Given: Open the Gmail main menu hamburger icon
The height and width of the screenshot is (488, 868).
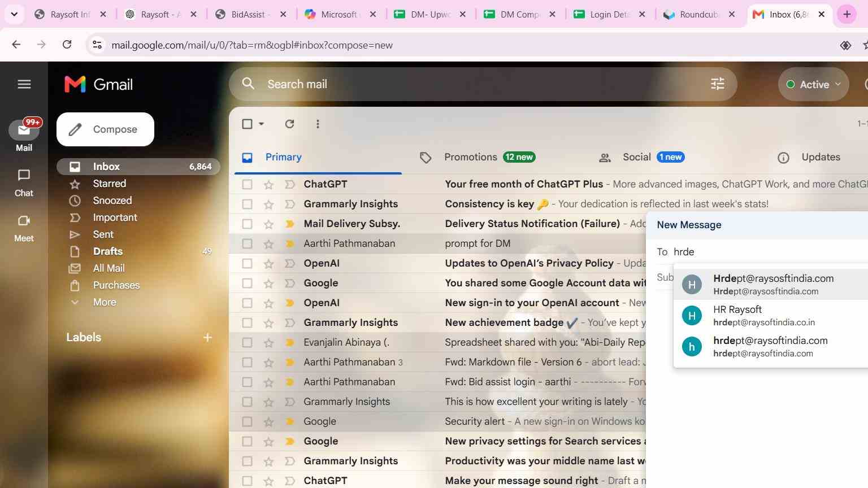Looking at the screenshot, I should tap(24, 84).
